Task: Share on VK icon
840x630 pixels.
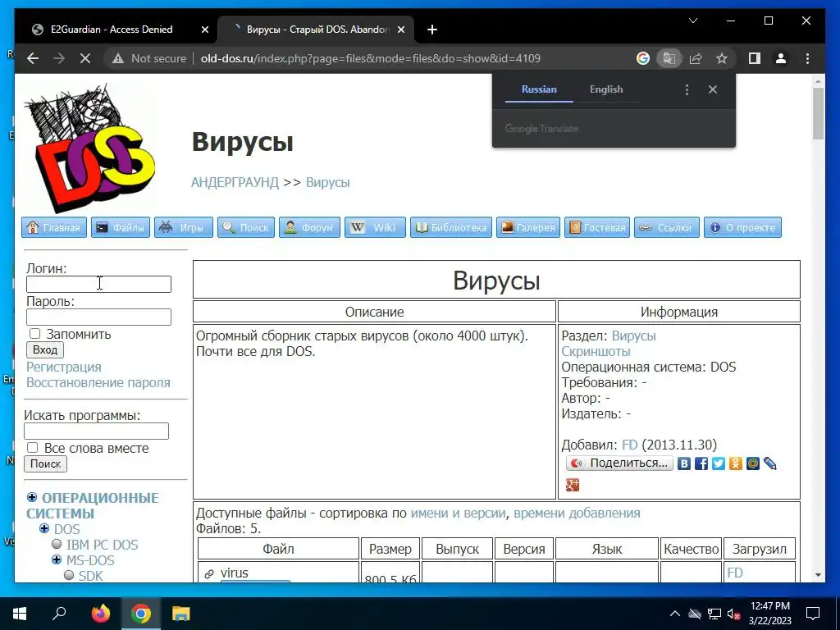Action: click(683, 463)
